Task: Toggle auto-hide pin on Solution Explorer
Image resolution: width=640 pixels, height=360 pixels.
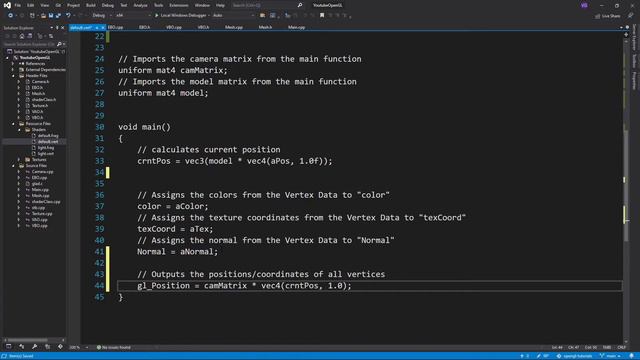Action: click(57, 28)
